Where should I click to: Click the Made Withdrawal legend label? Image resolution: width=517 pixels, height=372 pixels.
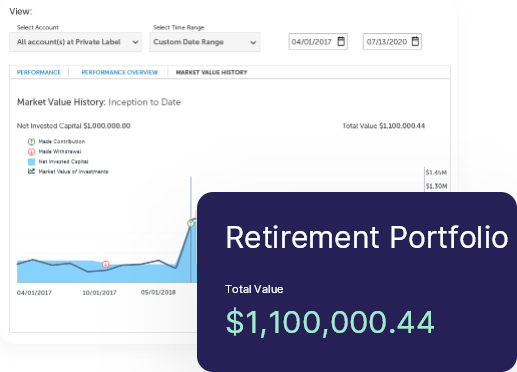60,152
